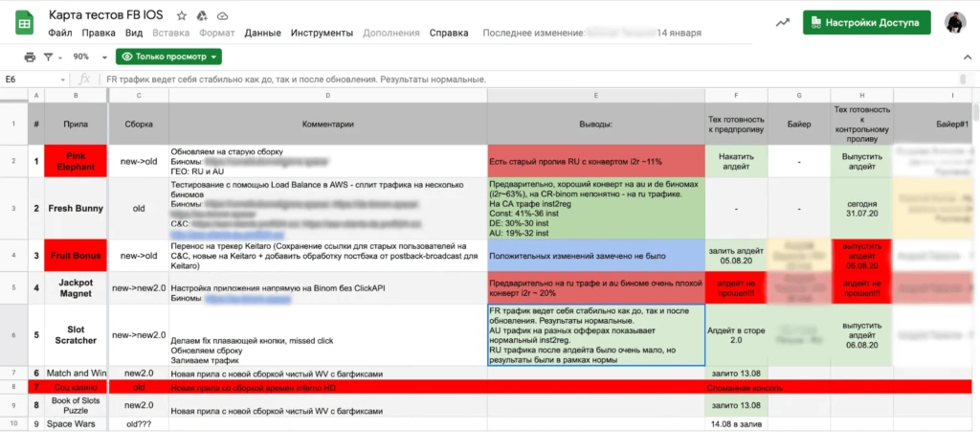Select the Jackpot Magnet cell
Screen dimensions: 980x432
click(76, 288)
